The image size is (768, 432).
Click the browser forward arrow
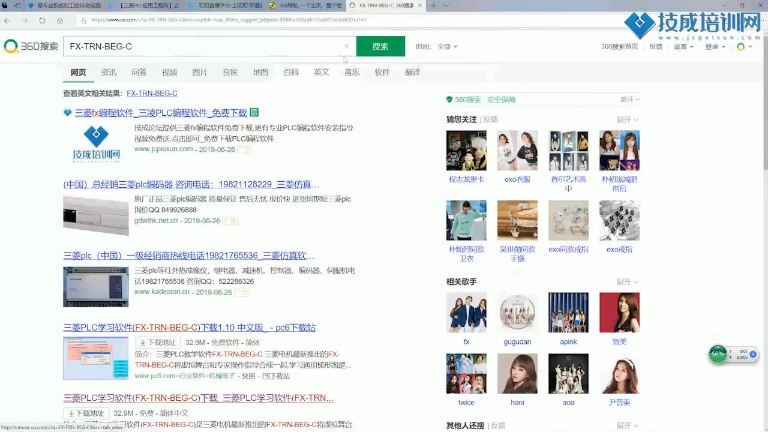(x=25, y=21)
